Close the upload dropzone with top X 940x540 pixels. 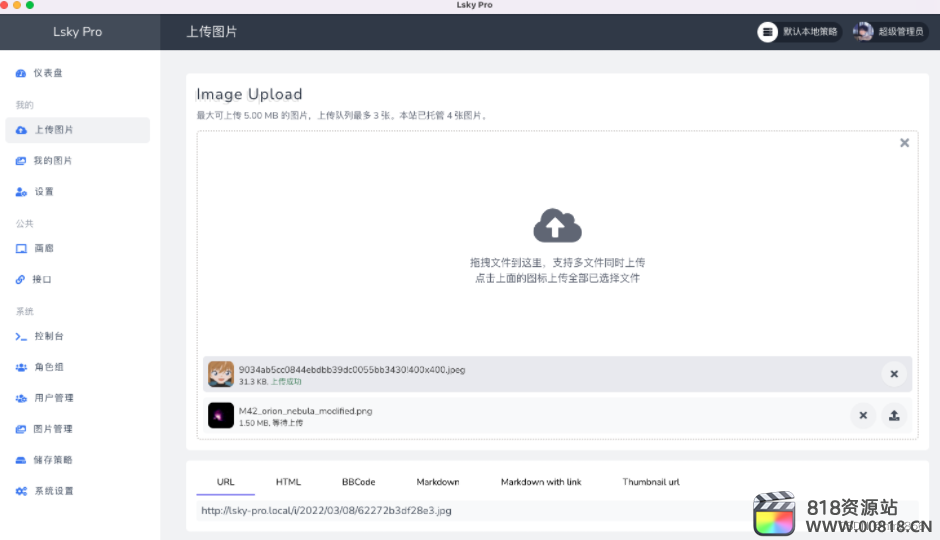(x=905, y=143)
